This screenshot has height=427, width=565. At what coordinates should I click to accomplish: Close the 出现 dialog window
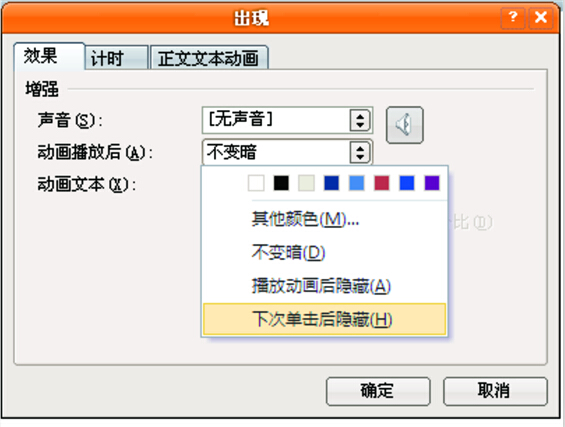541,17
